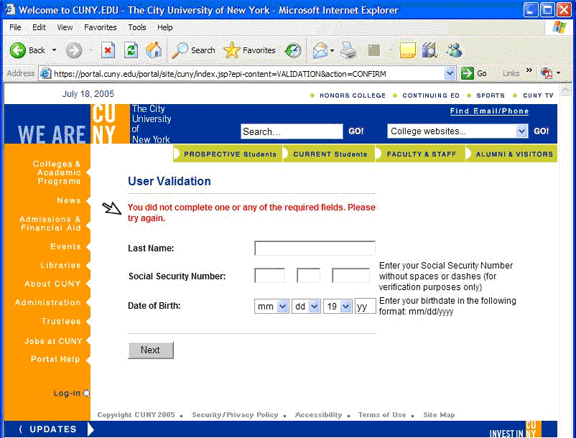Open the Mail button dropdown arrow
Image resolution: width=576 pixels, height=438 pixels.
coord(332,50)
